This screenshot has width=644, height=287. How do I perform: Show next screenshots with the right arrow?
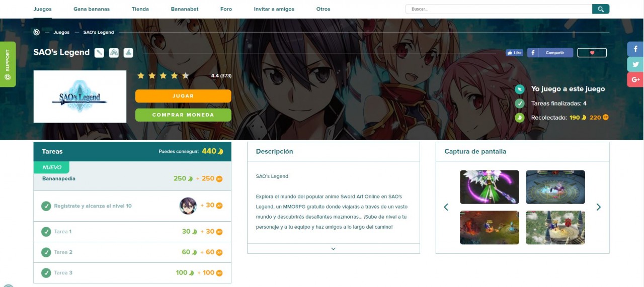point(598,207)
